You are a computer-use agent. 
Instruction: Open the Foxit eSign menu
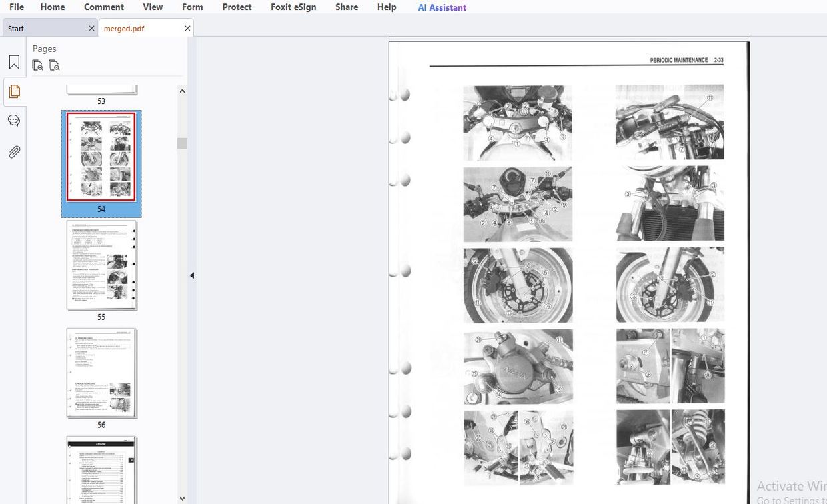[x=293, y=7]
